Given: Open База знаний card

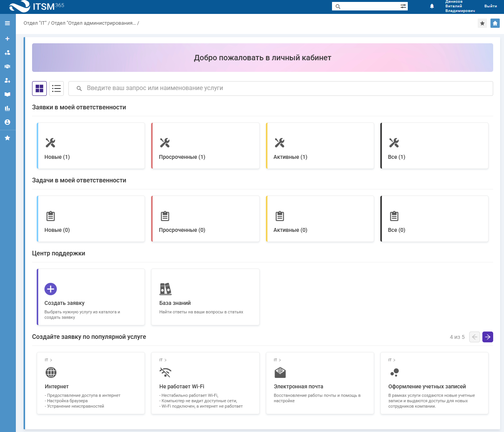Looking at the screenshot, I should click(205, 297).
